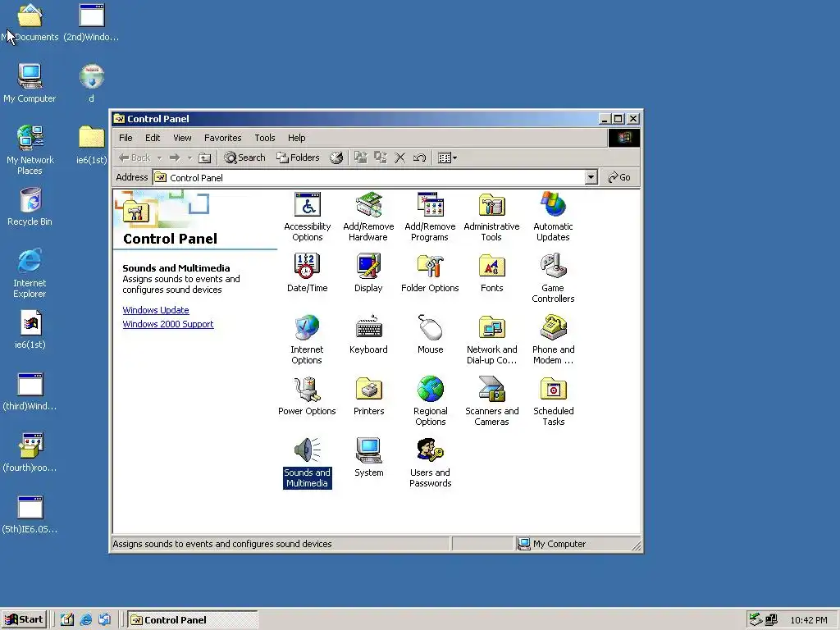Click the Up one level toolbar button
Viewport: 840px width, 630px height.
(x=204, y=157)
